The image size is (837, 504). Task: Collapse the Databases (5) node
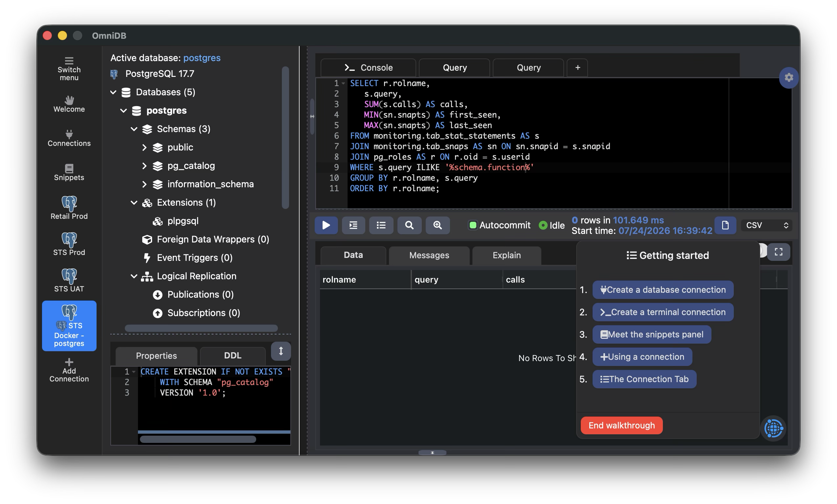[x=113, y=92]
